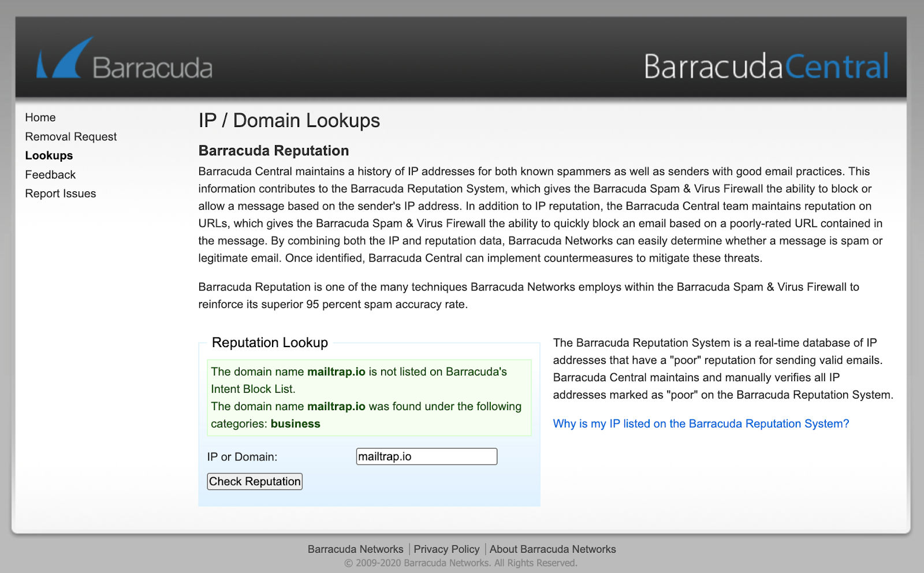Open Barracuda Networks footer link
The height and width of the screenshot is (573, 924).
pyautogui.click(x=356, y=549)
